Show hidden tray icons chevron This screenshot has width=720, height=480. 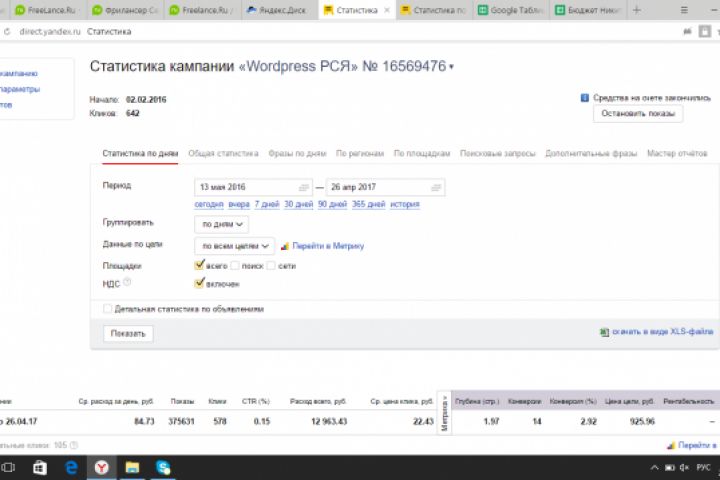654,468
